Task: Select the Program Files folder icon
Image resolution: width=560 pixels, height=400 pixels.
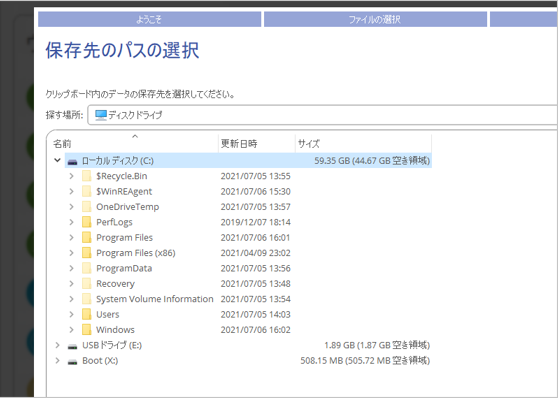Action: point(86,238)
